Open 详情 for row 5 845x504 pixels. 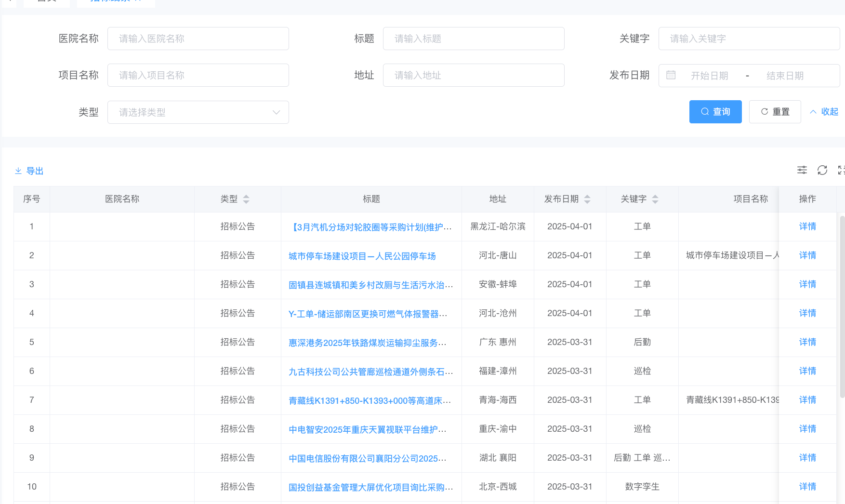click(x=807, y=342)
